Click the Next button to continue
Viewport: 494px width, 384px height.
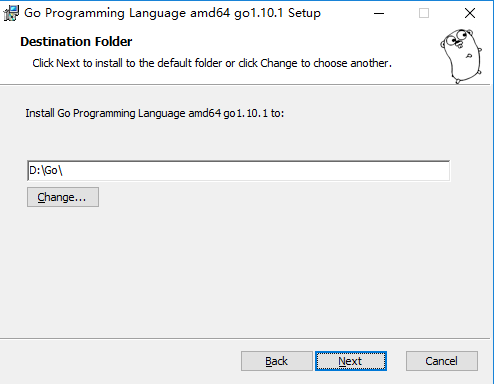point(351,361)
